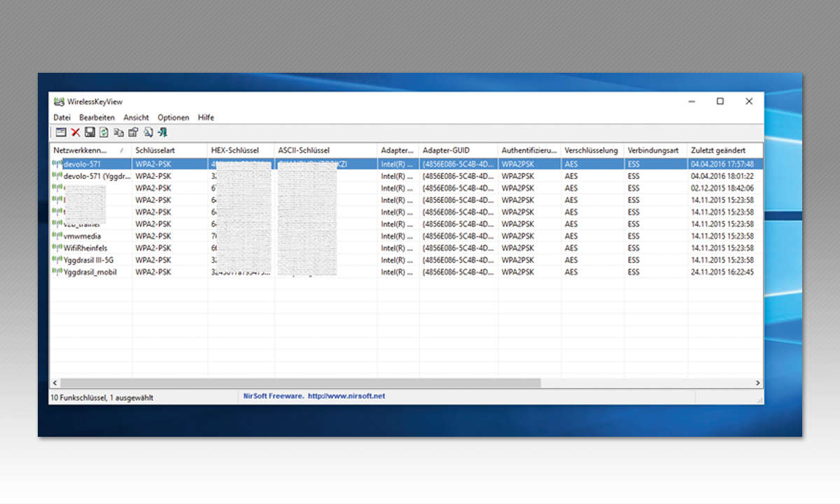The width and height of the screenshot is (840, 504).
Task: Sort by Zuletzt geändert column header
Action: tap(724, 150)
